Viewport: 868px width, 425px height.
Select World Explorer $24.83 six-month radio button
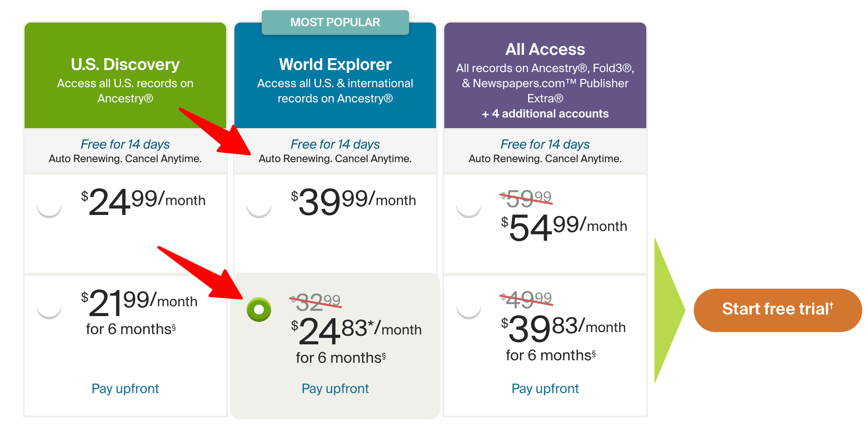point(259,310)
